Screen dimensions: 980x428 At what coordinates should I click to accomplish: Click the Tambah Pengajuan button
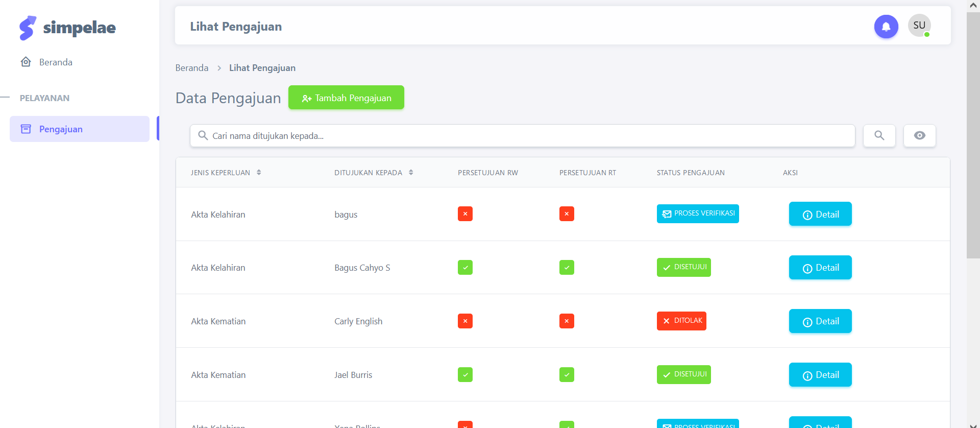pyautogui.click(x=346, y=98)
